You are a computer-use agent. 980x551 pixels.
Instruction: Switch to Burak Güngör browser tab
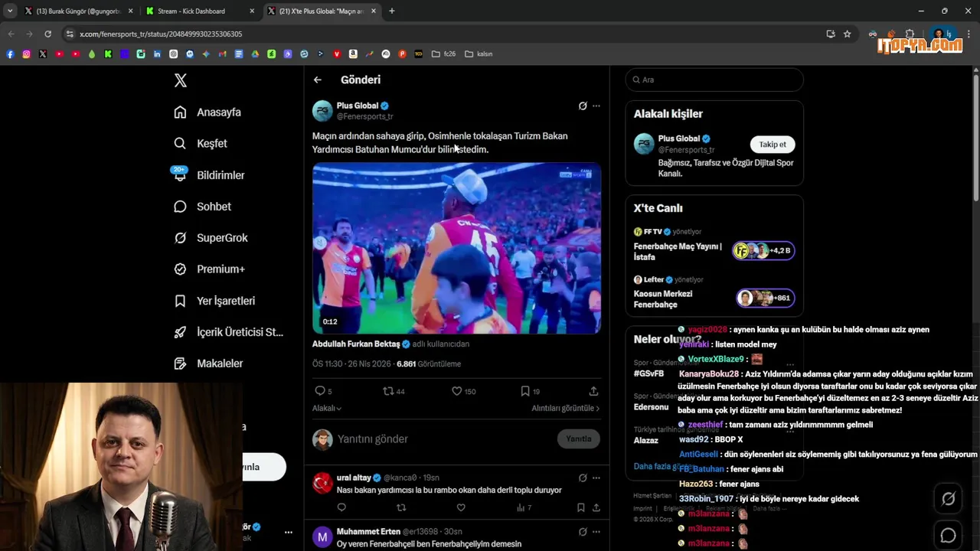(x=78, y=11)
